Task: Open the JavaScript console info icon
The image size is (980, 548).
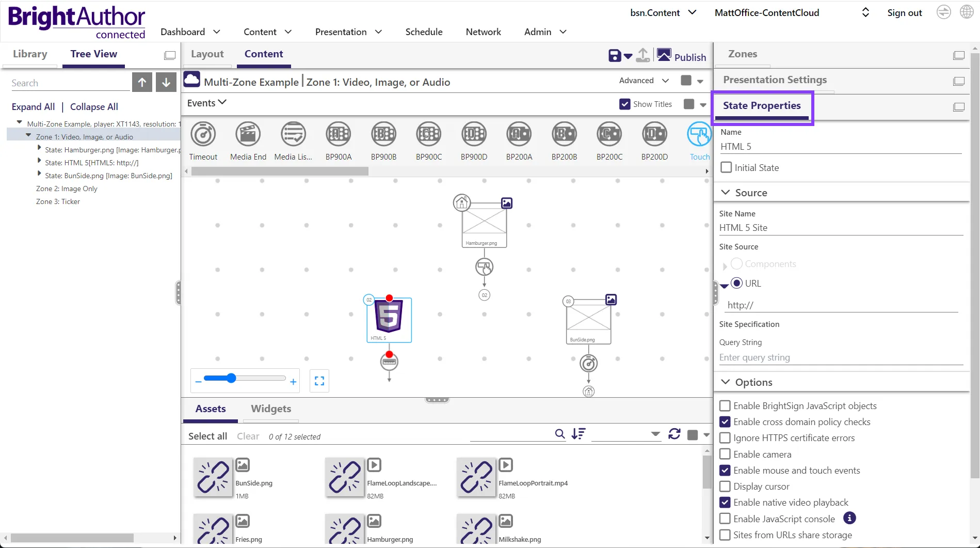Action: coord(849,518)
